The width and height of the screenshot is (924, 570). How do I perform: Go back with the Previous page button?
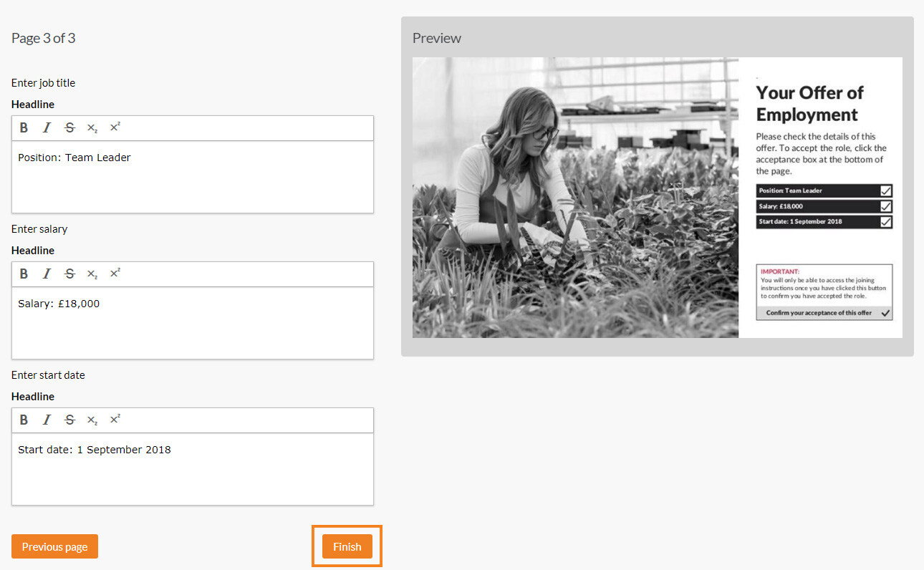point(54,546)
